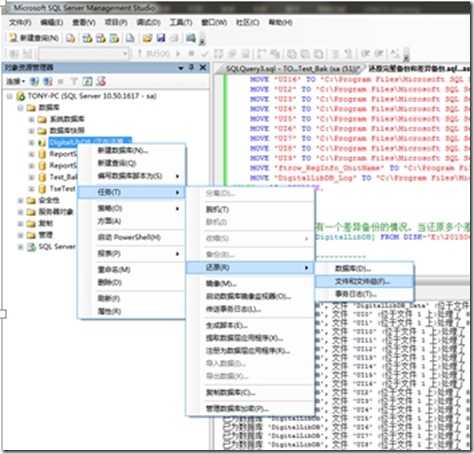Open the Debug (调试) menu
Image resolution: width=474 pixels, height=454 pixels.
click(149, 22)
